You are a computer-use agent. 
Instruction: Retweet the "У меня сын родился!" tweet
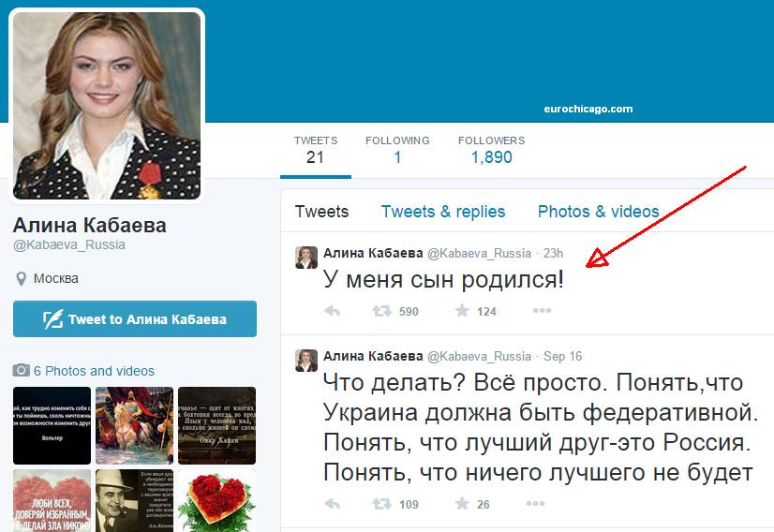pyautogui.click(x=381, y=311)
